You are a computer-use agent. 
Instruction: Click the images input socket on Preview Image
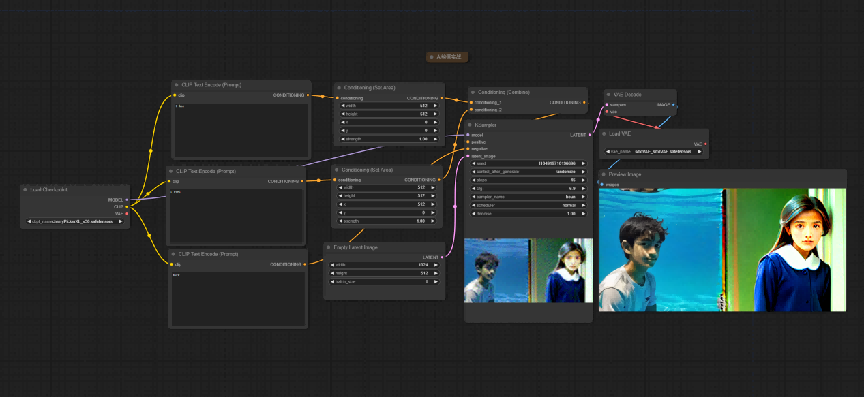tap(602, 184)
